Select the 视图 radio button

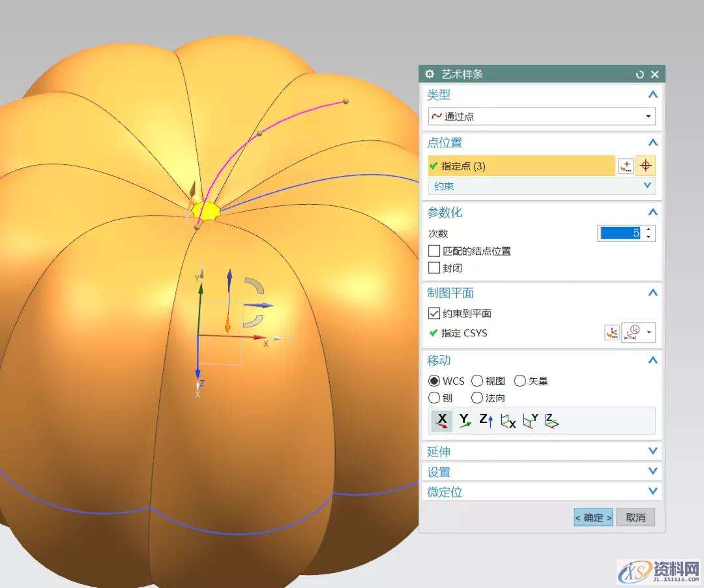(478, 381)
